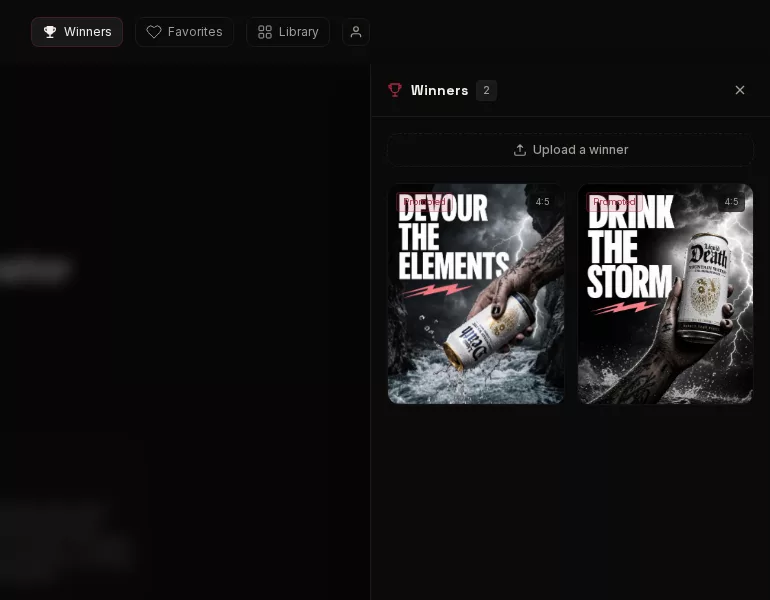Screen dimensions: 770x600
Task: Click Promoted badge on Devour The Elements
Action: [x=424, y=202]
